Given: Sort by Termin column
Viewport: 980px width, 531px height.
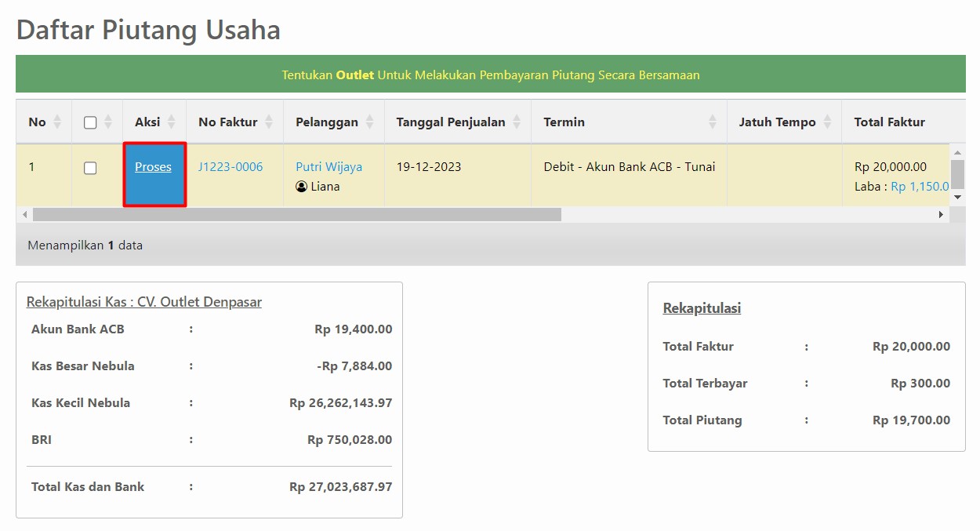Looking at the screenshot, I should tap(713, 122).
